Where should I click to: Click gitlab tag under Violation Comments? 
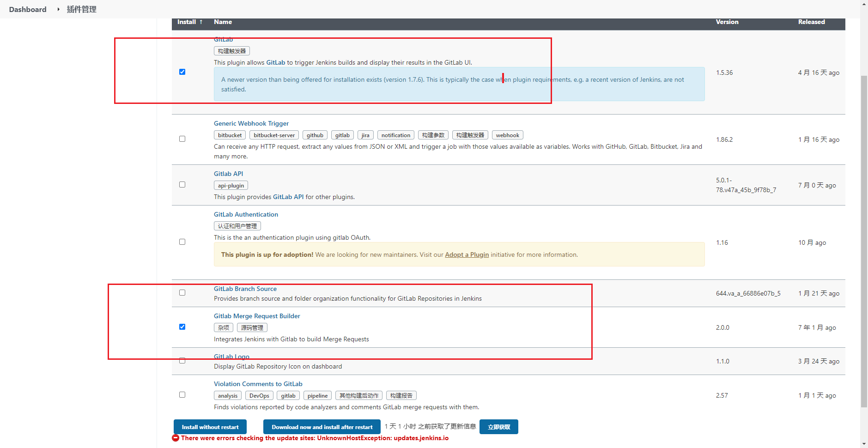(288, 395)
